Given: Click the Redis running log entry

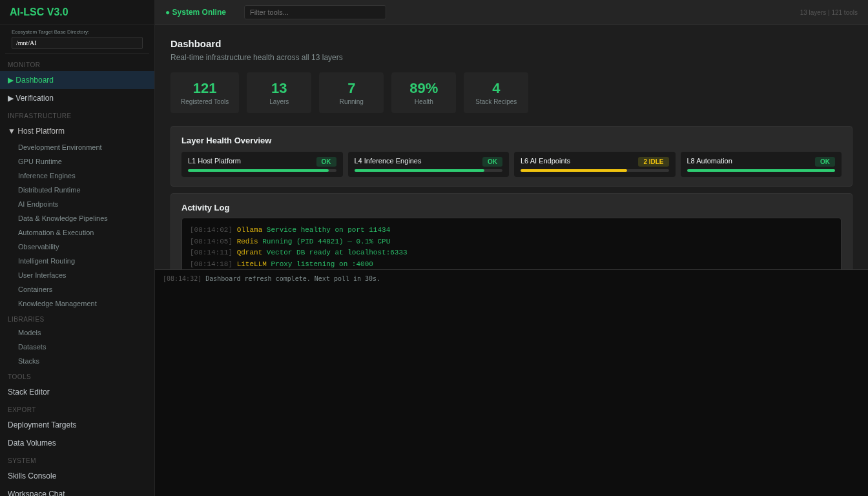Looking at the screenshot, I should 290,242.
